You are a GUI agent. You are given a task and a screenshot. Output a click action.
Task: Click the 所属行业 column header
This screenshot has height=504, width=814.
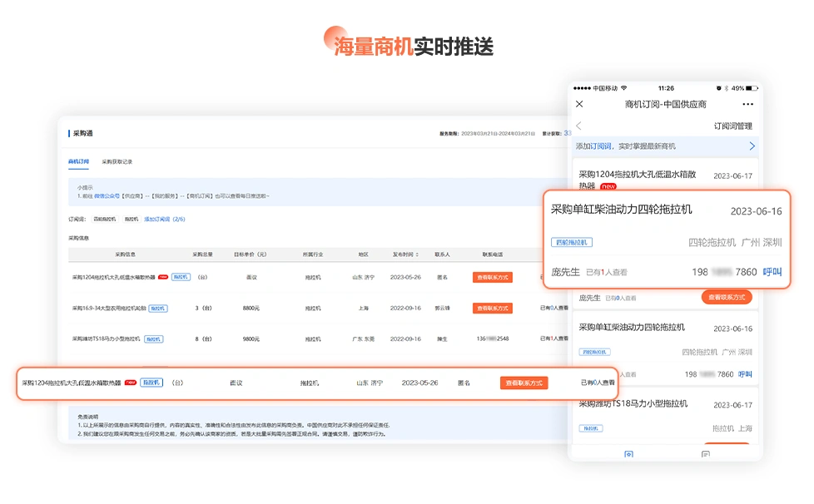[313, 254]
